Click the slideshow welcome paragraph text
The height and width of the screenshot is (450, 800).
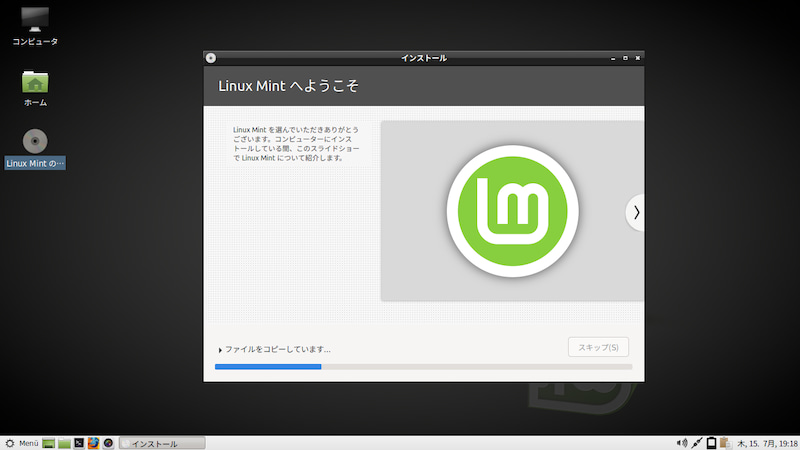(296, 144)
